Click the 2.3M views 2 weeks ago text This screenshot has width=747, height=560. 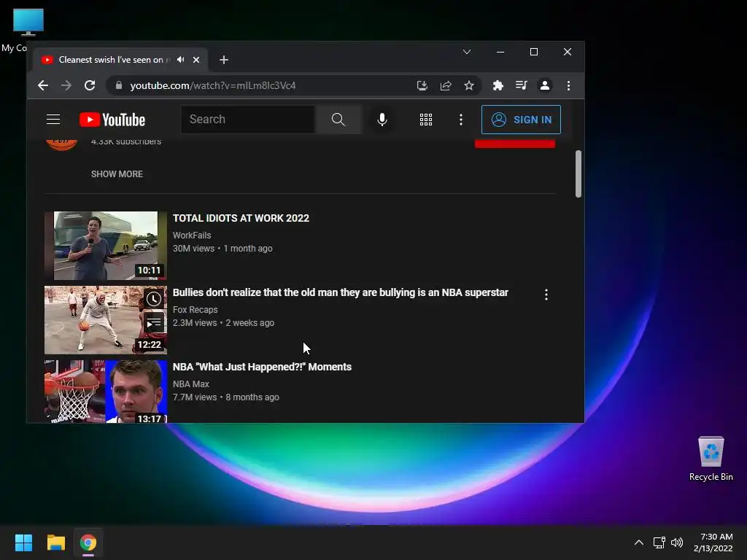[223, 323]
